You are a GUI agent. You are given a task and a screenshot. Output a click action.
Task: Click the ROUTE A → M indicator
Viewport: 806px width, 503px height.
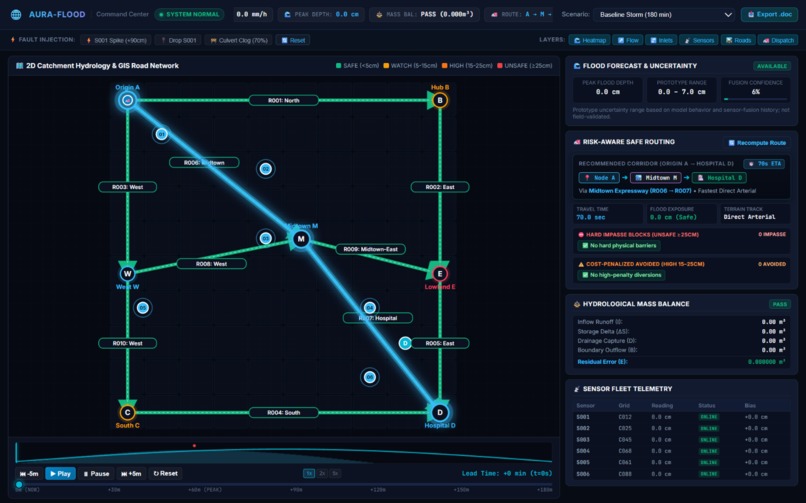click(x=520, y=14)
